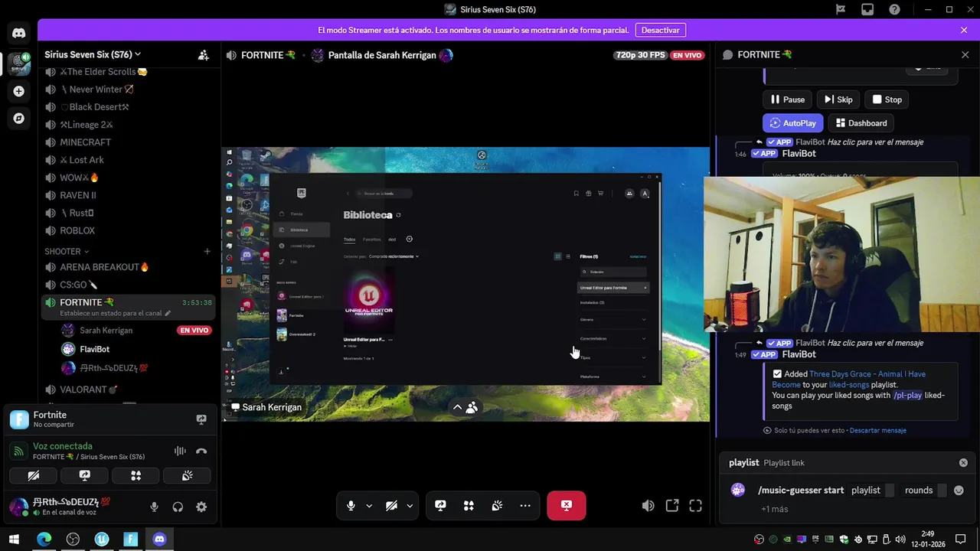Click the show members icon on stream
980x551 pixels.
pyautogui.click(x=472, y=408)
